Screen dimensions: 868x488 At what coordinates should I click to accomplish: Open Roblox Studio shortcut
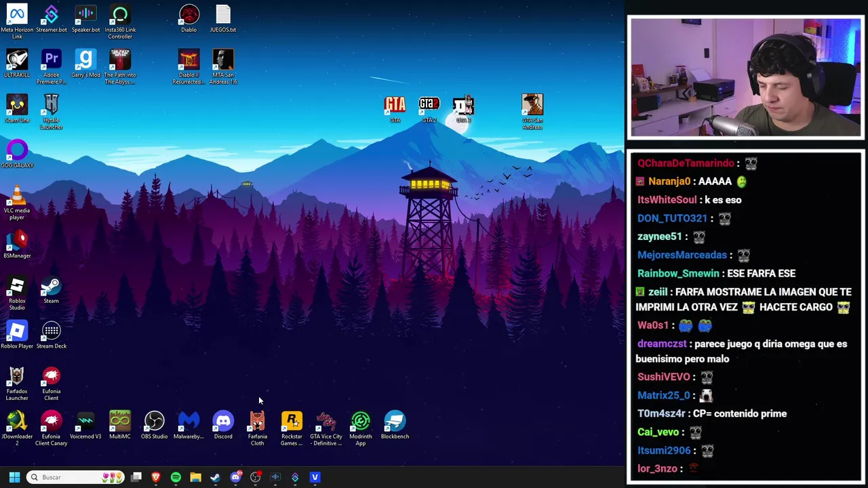click(x=17, y=293)
